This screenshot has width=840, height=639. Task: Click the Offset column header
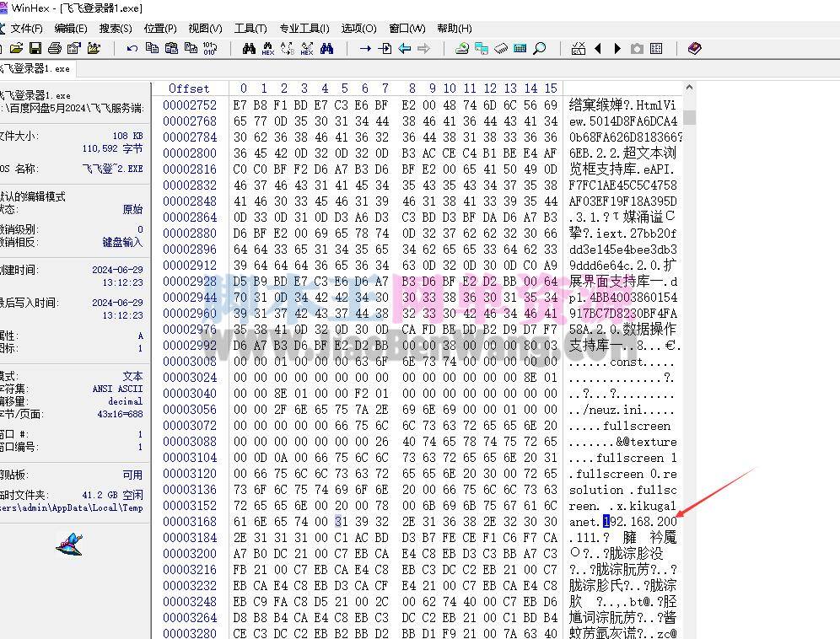189,89
